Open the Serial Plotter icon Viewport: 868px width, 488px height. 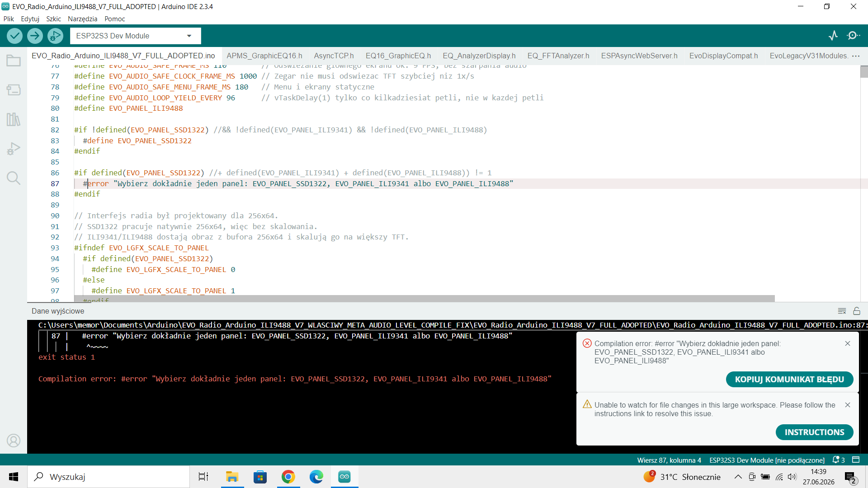[x=833, y=36]
